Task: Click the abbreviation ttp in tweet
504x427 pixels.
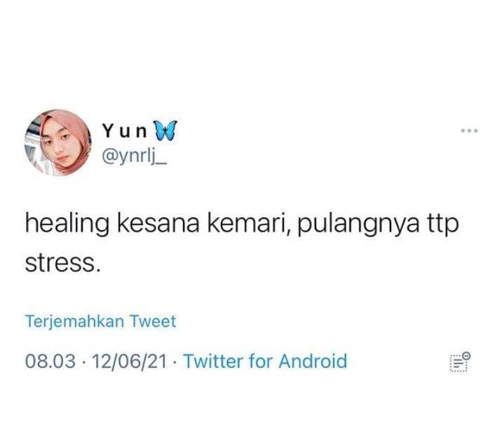Action: pos(442,225)
